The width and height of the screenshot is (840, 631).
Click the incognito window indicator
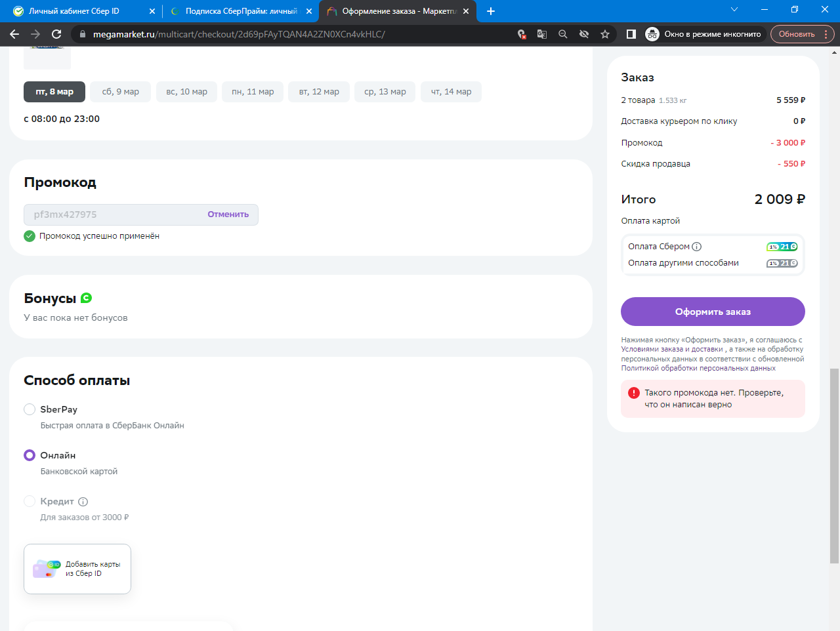(x=705, y=34)
